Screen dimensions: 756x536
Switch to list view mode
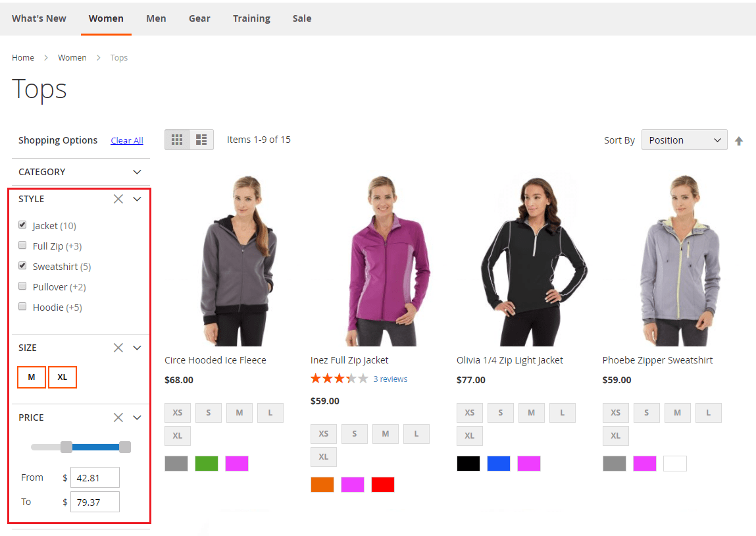(201, 139)
